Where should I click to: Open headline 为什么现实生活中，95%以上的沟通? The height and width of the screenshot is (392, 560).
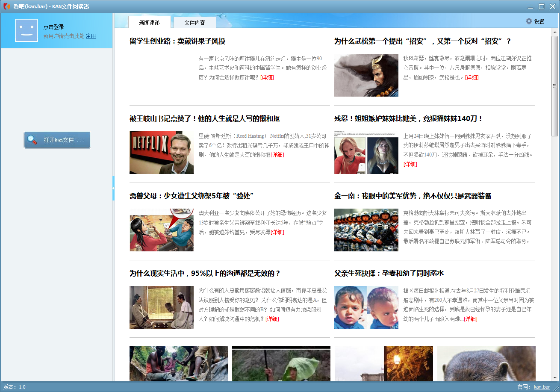(x=205, y=274)
